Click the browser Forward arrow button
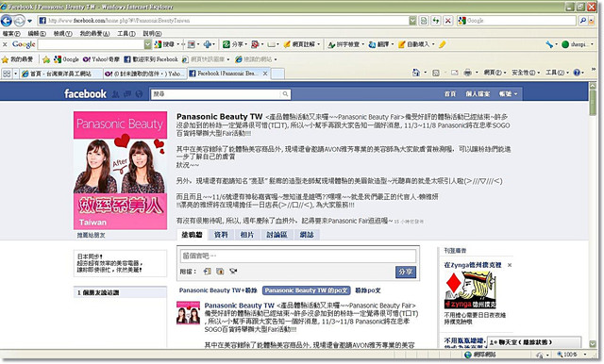The width and height of the screenshot is (604, 364). point(19,21)
